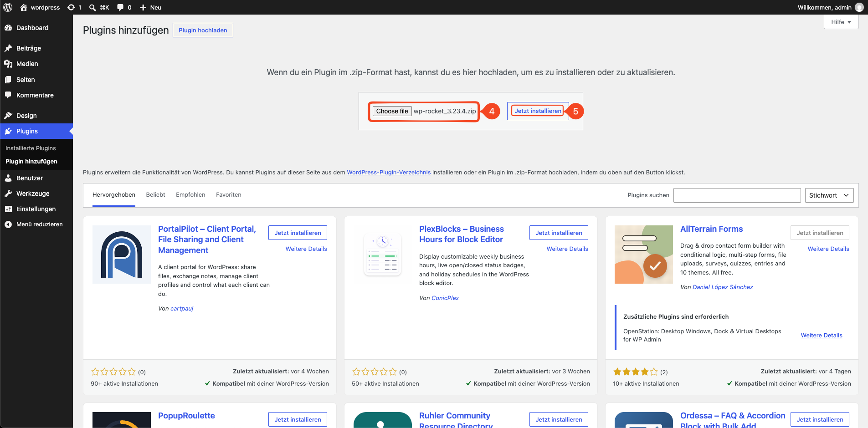Click the Kommentare sidebar icon
This screenshot has width=868, height=428.
(8, 95)
